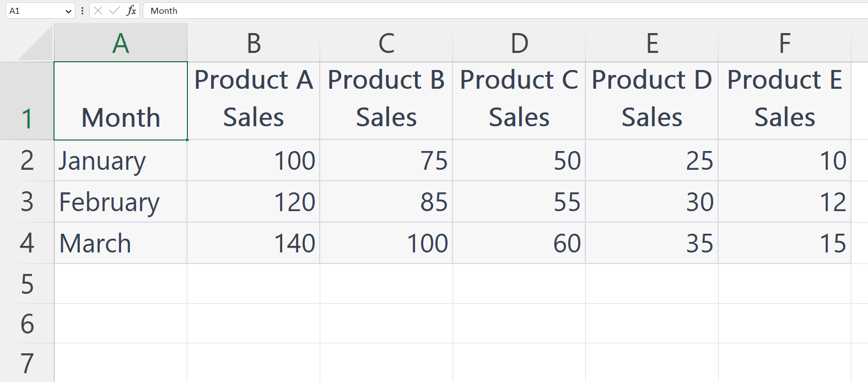Select the Product E Sales header cell

pyautogui.click(x=784, y=101)
